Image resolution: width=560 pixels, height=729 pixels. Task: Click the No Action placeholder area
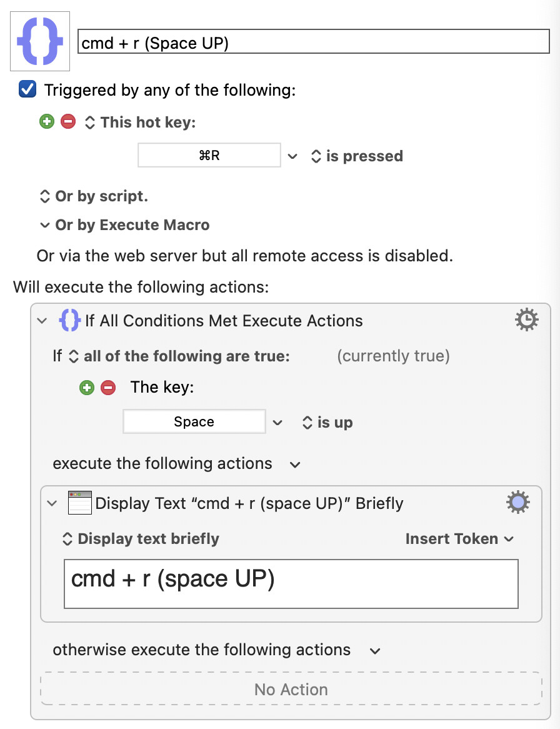(x=291, y=689)
